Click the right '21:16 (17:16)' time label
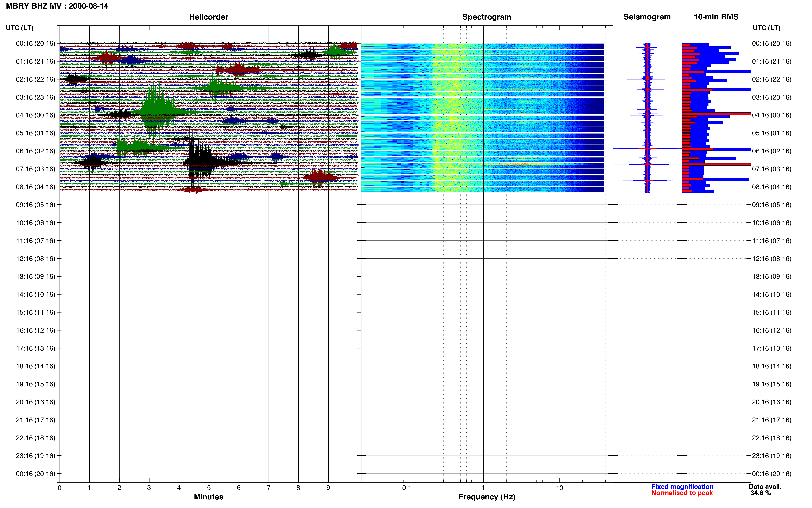 (772, 420)
